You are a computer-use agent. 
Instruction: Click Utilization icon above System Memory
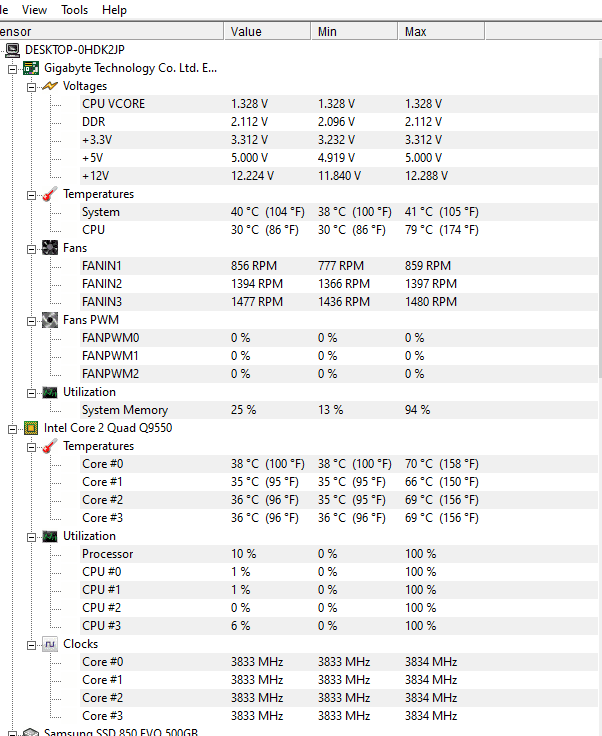coord(50,392)
